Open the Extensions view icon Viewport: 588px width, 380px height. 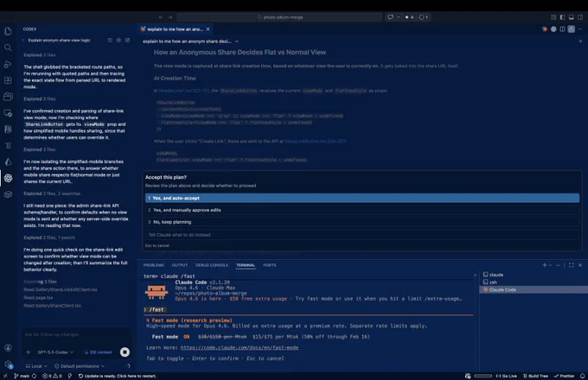click(x=8, y=80)
